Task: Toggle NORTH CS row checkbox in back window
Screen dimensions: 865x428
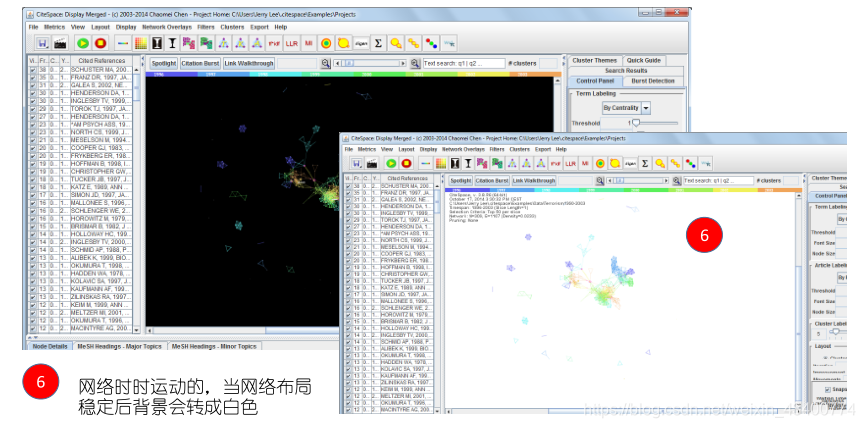Action: pos(33,133)
